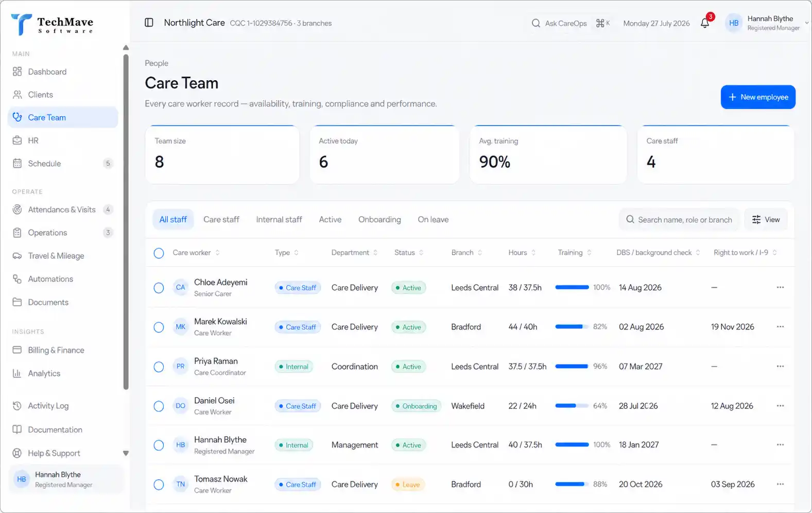Open Activity Log history icon

click(18, 405)
